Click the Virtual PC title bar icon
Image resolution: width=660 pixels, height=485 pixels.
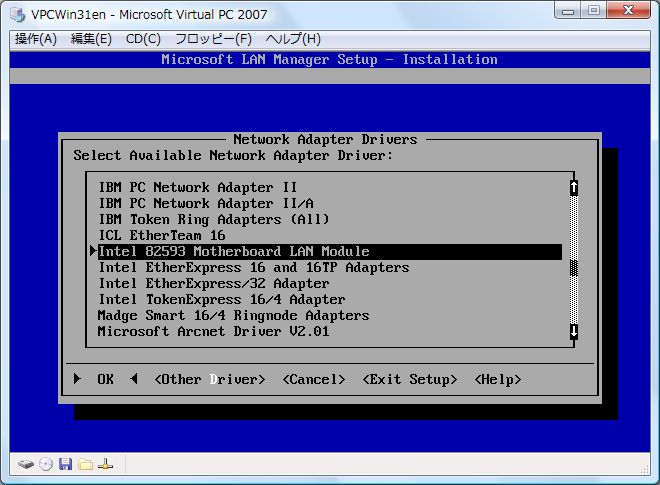pyautogui.click(x=18, y=15)
